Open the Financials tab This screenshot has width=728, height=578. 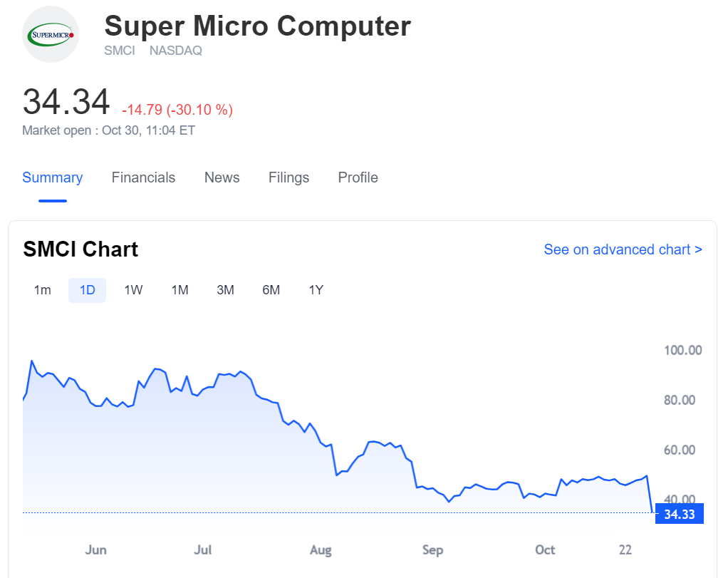click(143, 177)
